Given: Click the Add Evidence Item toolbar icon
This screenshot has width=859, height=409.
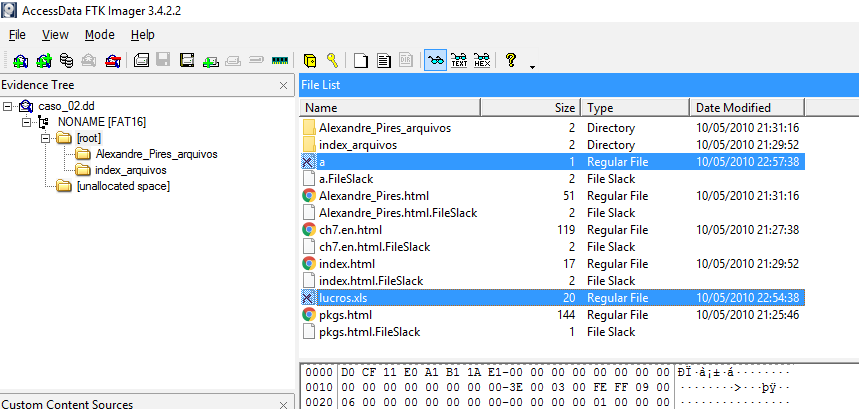Looking at the screenshot, I should point(20,60).
